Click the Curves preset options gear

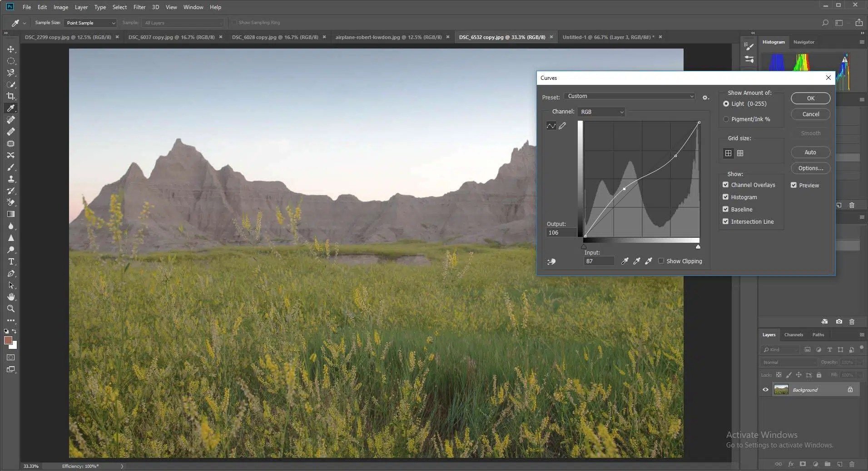(705, 98)
